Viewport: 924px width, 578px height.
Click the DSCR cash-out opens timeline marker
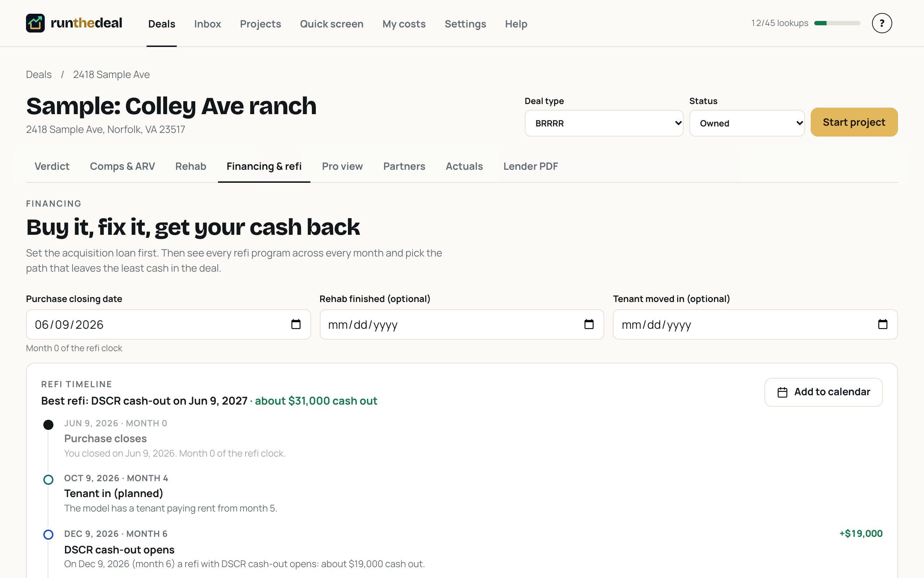pyautogui.click(x=48, y=534)
